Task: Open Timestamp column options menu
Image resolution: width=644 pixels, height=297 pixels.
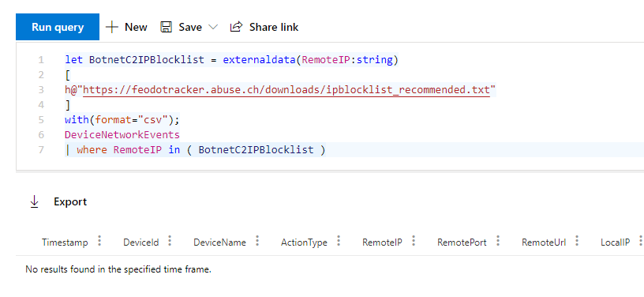Action: coord(99,241)
